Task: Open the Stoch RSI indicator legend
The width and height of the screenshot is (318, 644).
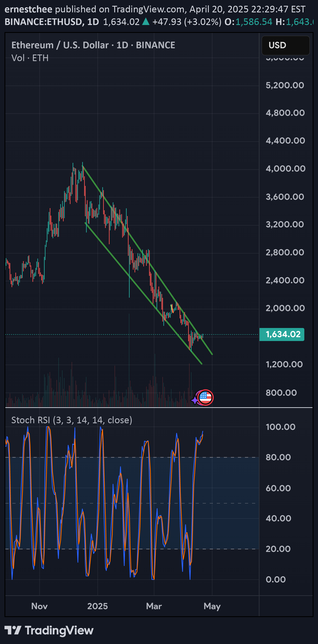Action: pyautogui.click(x=72, y=420)
